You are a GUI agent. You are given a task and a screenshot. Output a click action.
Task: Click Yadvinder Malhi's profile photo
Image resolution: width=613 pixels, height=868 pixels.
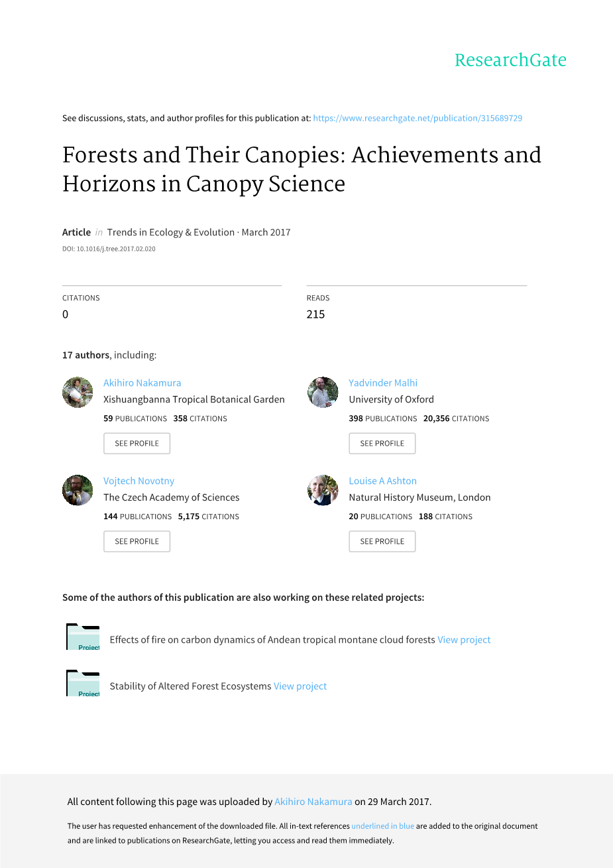pos(323,392)
